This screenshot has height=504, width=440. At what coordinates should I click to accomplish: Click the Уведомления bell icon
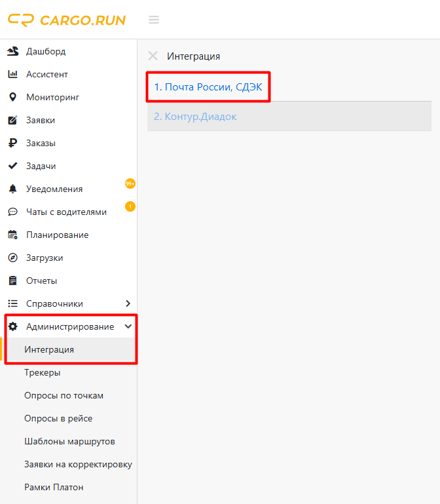click(x=12, y=189)
